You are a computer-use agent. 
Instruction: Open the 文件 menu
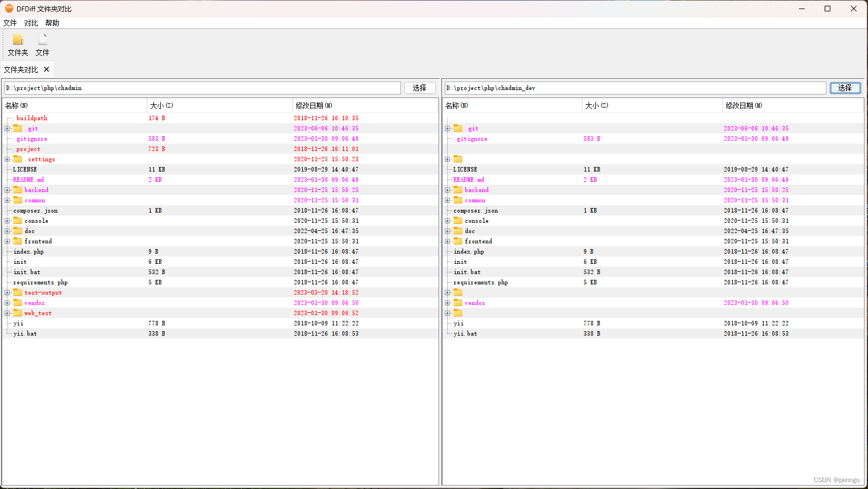[10, 23]
